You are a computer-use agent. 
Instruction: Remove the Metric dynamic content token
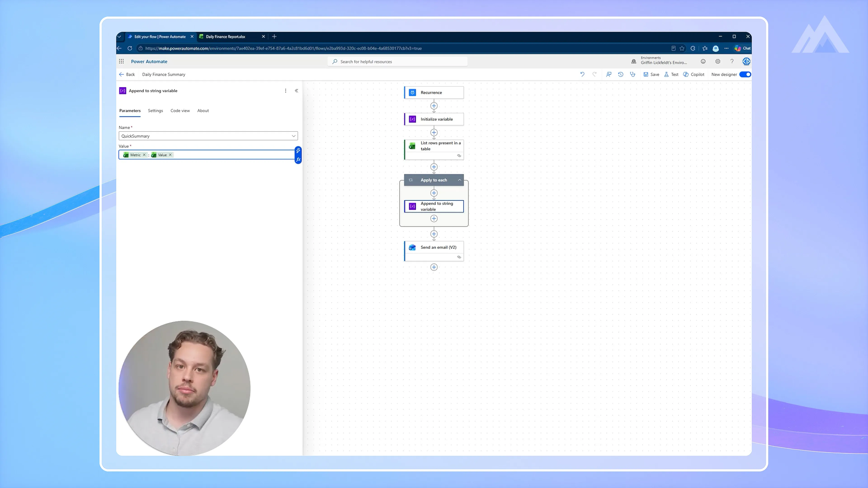144,155
